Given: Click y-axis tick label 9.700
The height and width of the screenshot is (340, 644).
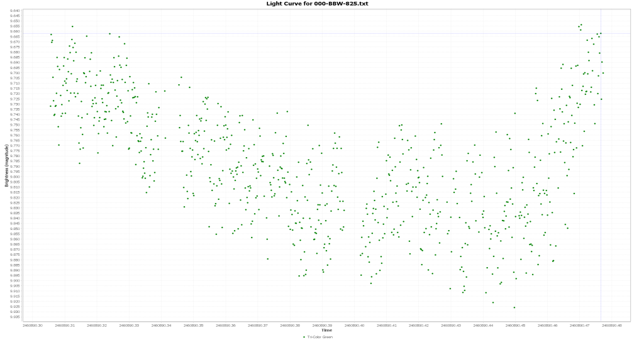Looking at the screenshot, I should [14, 73].
